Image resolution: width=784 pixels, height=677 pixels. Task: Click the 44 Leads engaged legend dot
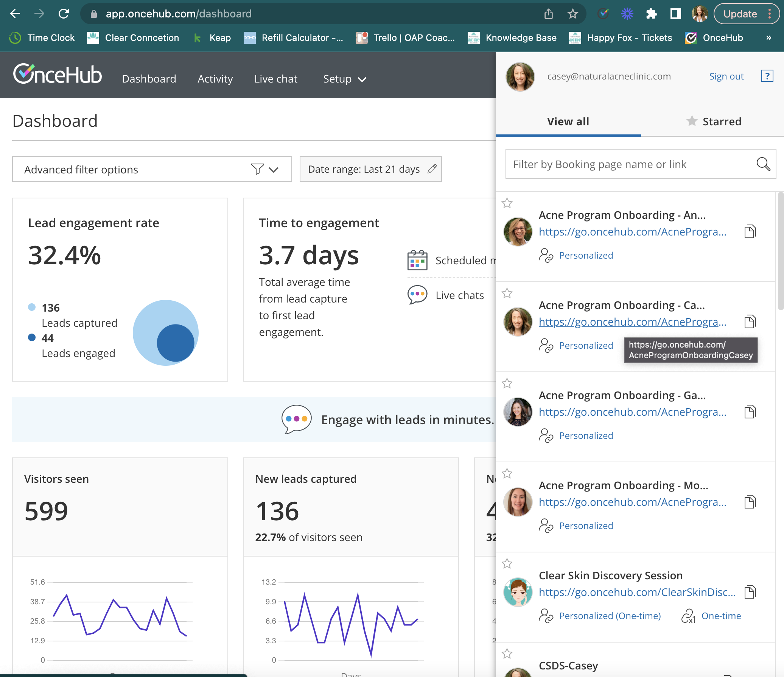(x=32, y=337)
